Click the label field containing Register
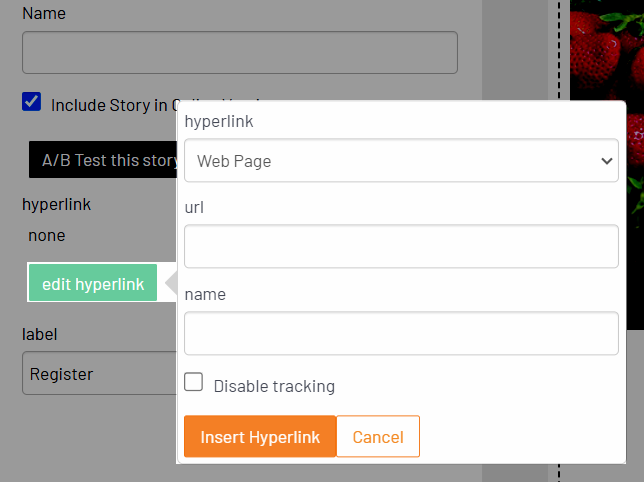Image resolution: width=644 pixels, height=482 pixels. click(98, 374)
